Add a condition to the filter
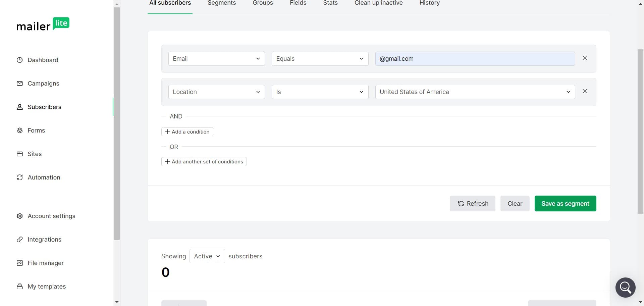This screenshot has height=306, width=644. (187, 132)
